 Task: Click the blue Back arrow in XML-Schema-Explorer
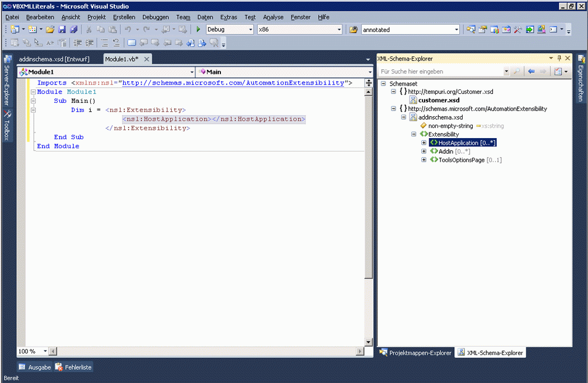(x=531, y=71)
